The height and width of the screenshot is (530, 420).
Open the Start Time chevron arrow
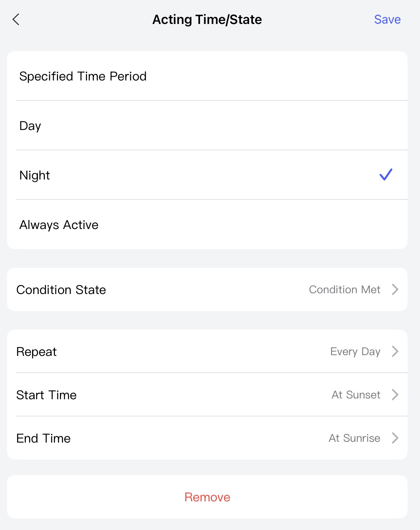click(x=395, y=395)
